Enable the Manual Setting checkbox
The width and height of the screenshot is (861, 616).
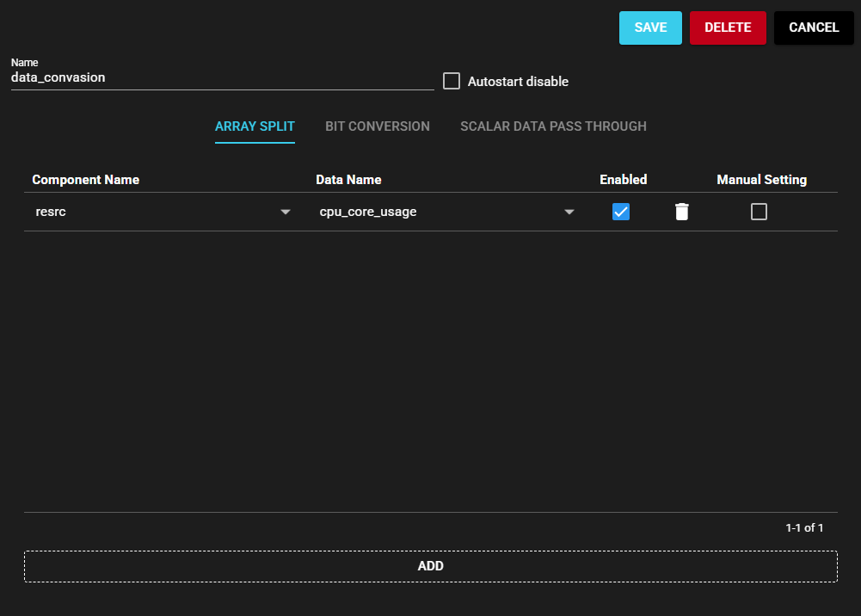pos(759,212)
